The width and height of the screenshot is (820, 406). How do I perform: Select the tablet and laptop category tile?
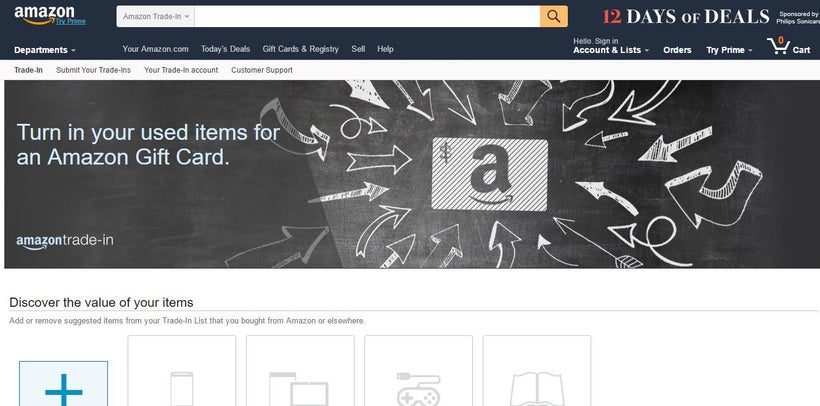300,370
